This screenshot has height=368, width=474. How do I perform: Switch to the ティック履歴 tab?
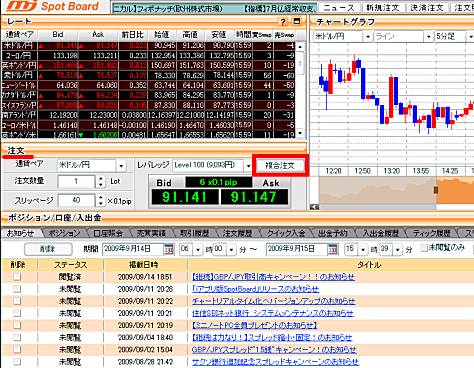[431, 233]
